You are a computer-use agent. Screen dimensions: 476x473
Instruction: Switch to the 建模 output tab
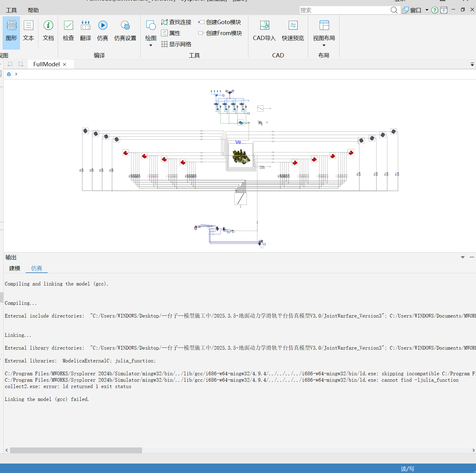[x=15, y=268]
